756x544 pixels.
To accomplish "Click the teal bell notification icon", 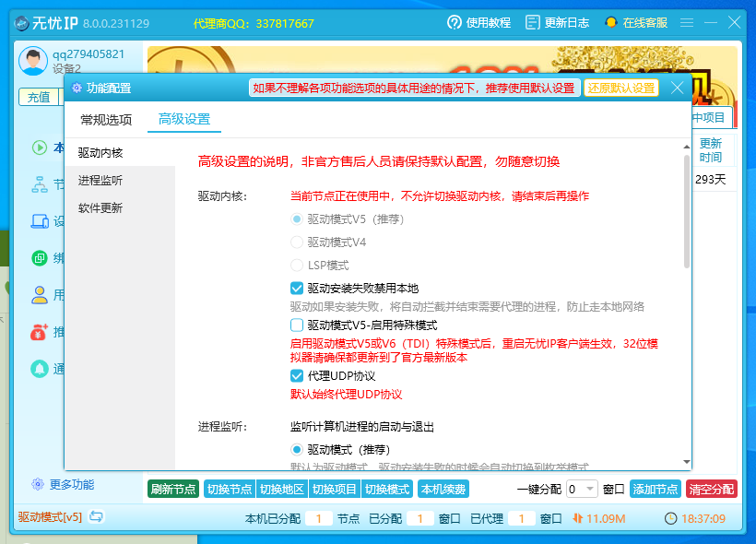I will [x=40, y=369].
